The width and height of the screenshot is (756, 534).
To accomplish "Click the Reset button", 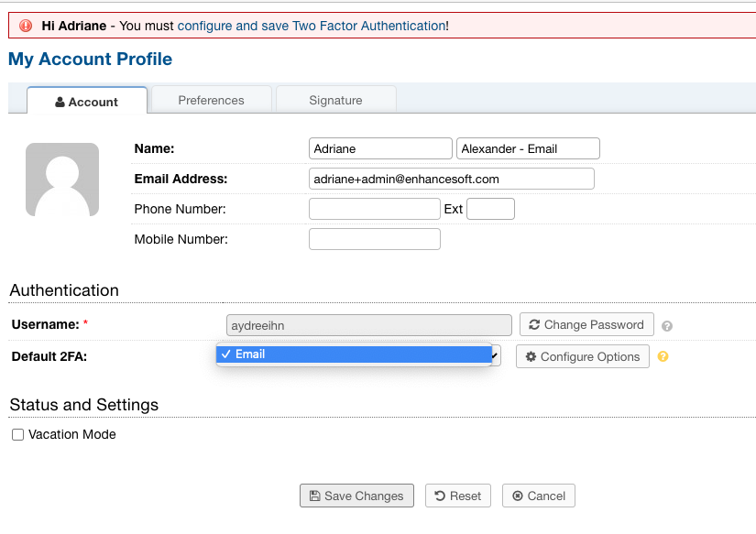I will (x=458, y=496).
